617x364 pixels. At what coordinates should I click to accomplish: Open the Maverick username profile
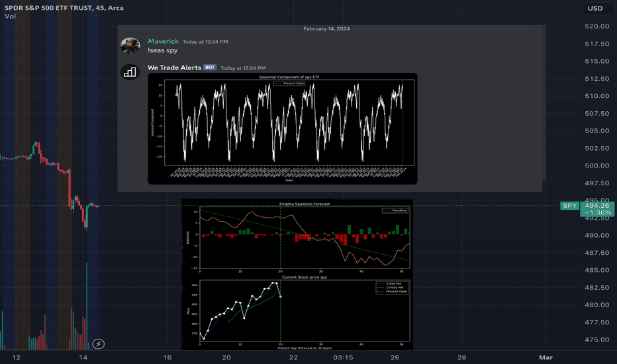coord(164,41)
